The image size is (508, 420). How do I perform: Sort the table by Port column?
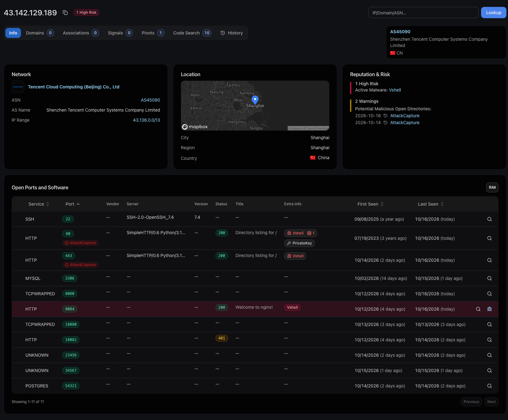(x=72, y=204)
